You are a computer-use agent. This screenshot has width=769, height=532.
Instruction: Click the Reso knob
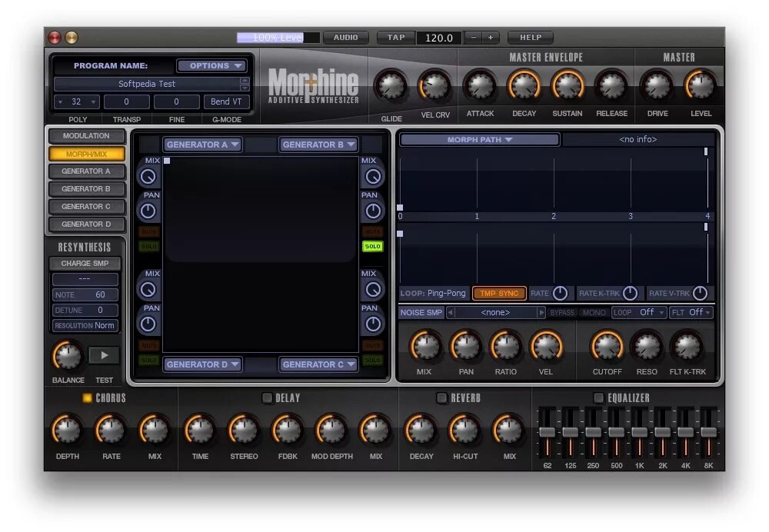tap(647, 346)
